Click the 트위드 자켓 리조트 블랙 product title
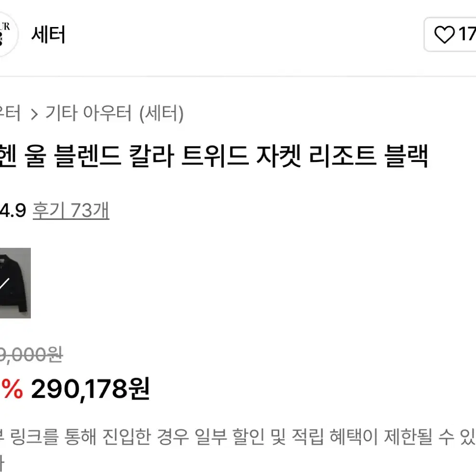 pos(305,156)
